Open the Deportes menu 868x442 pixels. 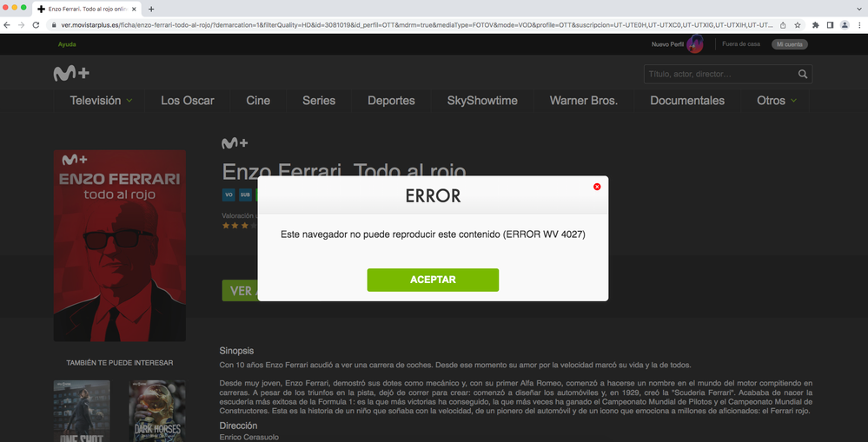click(391, 101)
